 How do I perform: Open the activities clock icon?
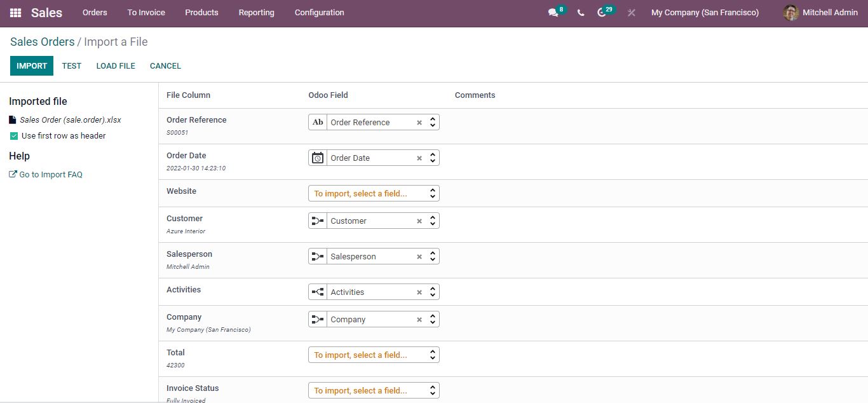[602, 13]
